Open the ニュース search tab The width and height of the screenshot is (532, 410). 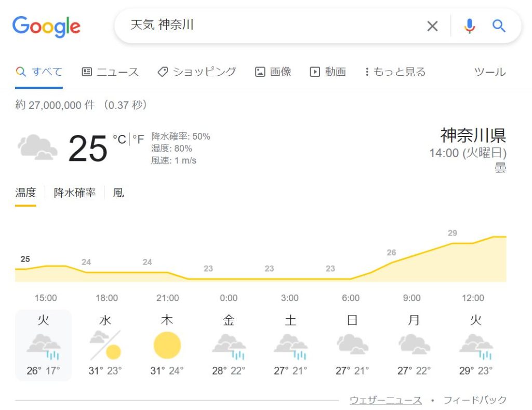click(x=110, y=72)
